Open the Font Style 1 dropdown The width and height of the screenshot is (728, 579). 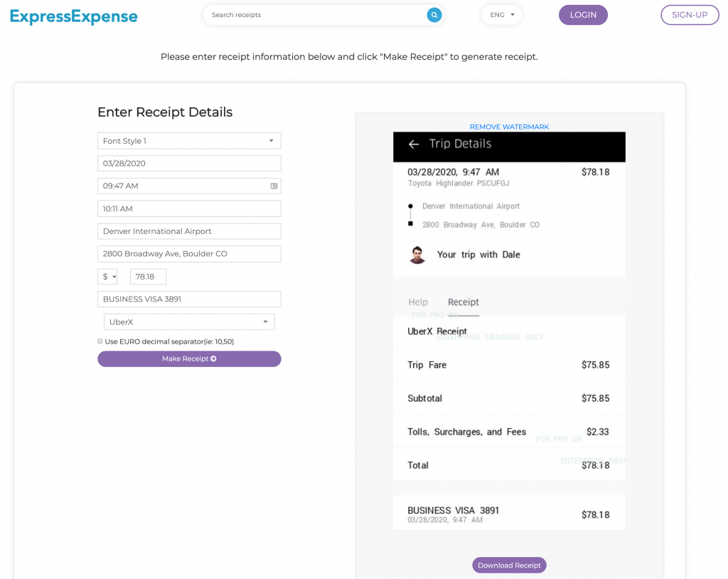point(271,140)
